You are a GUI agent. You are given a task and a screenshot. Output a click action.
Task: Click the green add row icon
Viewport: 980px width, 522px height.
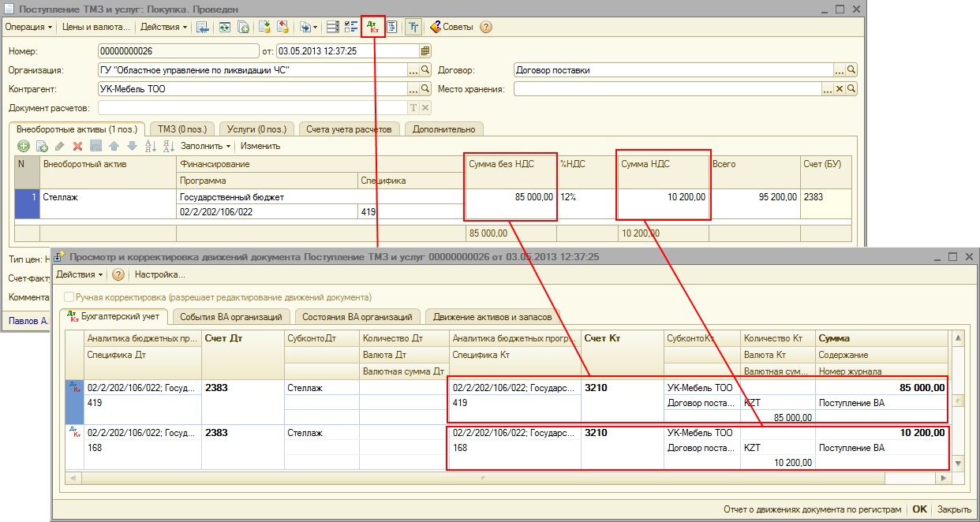click(23, 146)
